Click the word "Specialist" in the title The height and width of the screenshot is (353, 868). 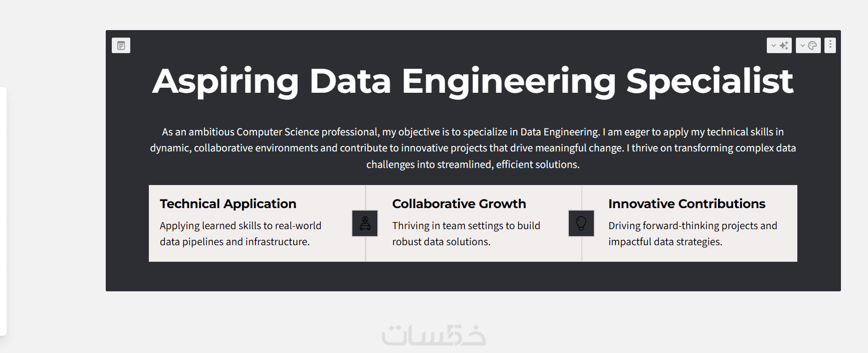pos(709,81)
